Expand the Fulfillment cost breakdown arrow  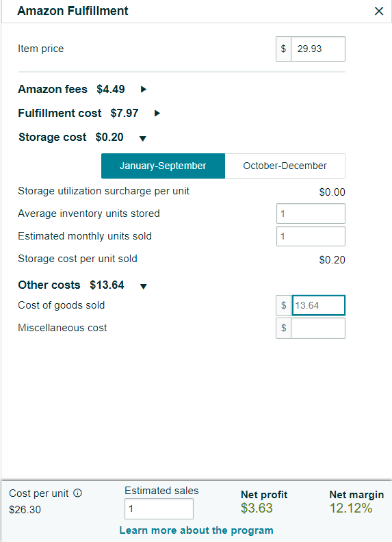click(x=157, y=114)
